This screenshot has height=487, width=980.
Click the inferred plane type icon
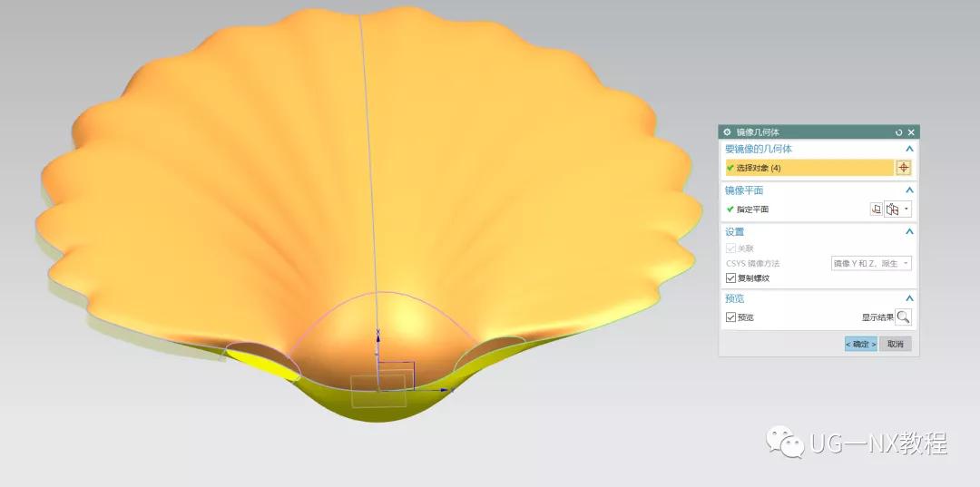pyautogui.click(x=893, y=209)
